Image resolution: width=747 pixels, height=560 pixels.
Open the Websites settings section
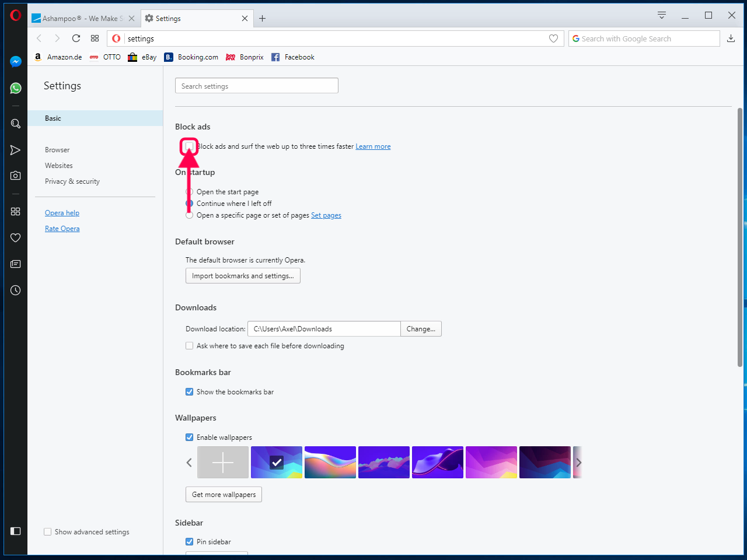(59, 166)
